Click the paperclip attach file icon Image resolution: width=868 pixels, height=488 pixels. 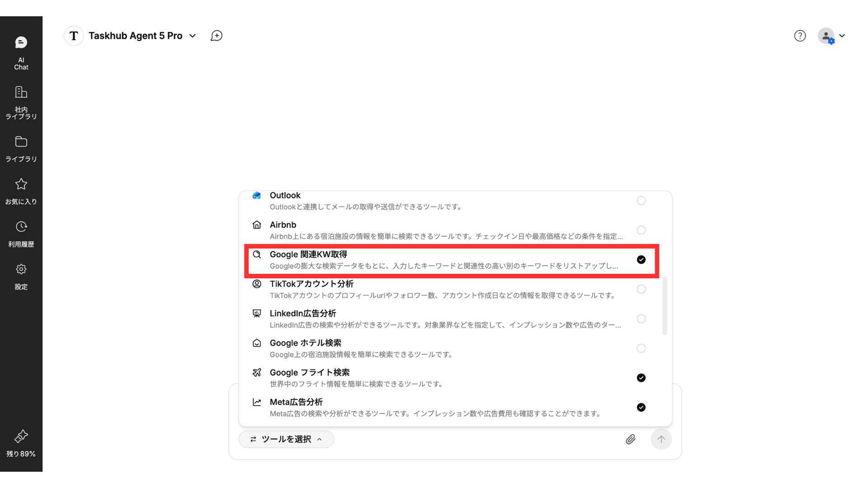630,439
